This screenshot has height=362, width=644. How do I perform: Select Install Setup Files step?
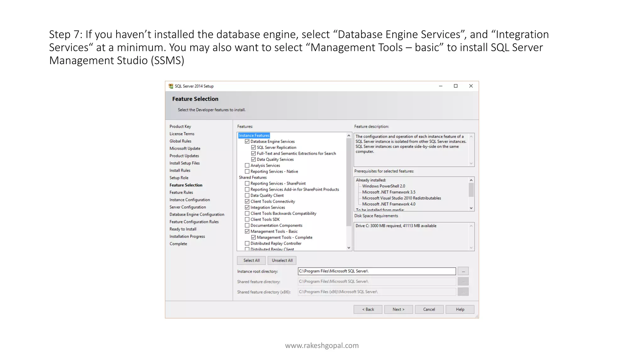[185, 163]
